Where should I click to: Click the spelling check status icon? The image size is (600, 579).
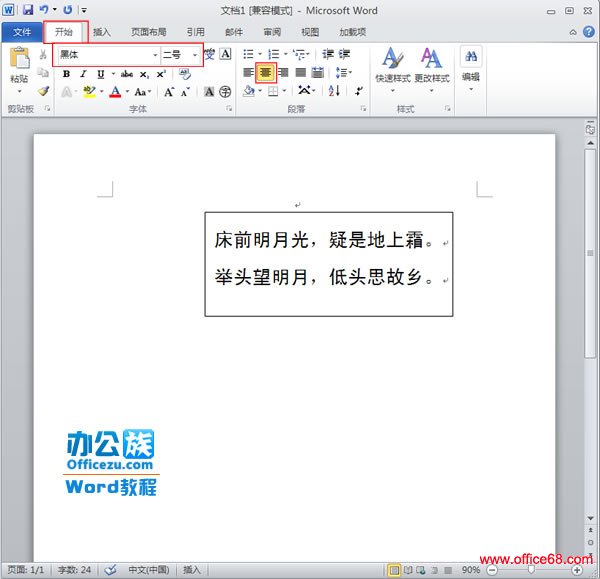[x=111, y=570]
